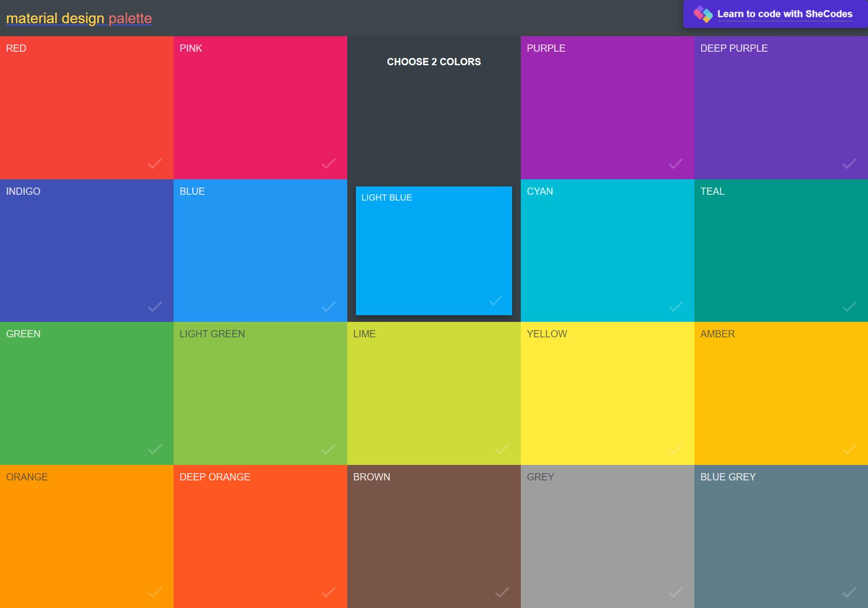
Task: Select the Yellow color tile
Action: point(607,393)
